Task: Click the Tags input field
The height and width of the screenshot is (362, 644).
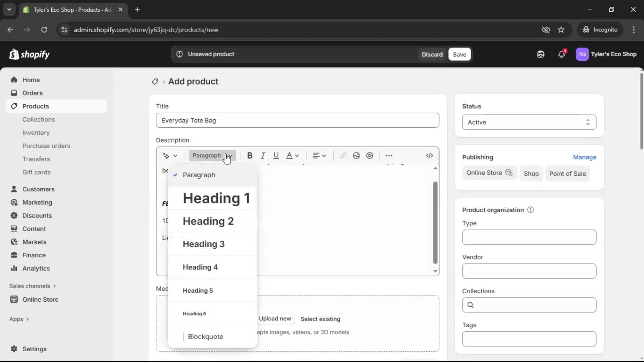Action: click(x=529, y=339)
